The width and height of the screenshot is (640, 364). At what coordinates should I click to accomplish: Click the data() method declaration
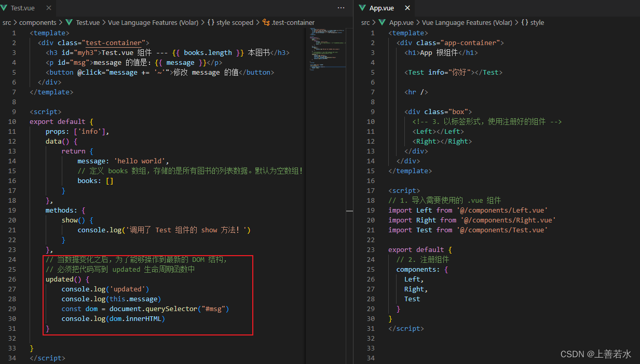tap(61, 141)
